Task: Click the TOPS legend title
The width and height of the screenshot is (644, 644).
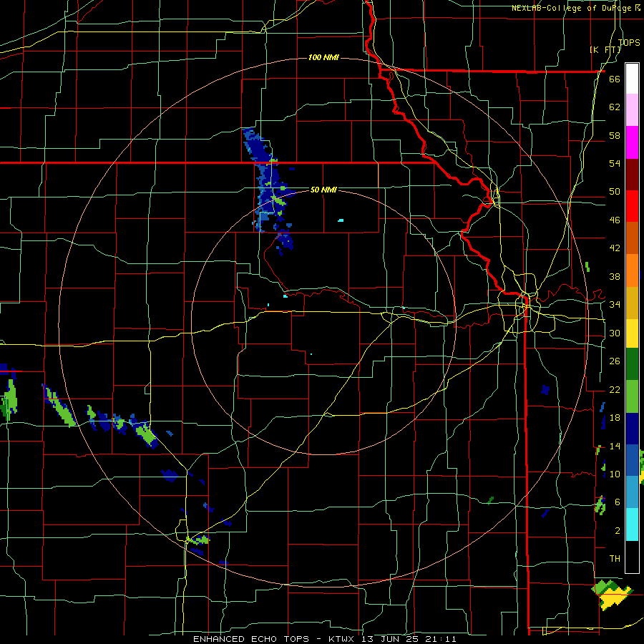Action: click(629, 42)
